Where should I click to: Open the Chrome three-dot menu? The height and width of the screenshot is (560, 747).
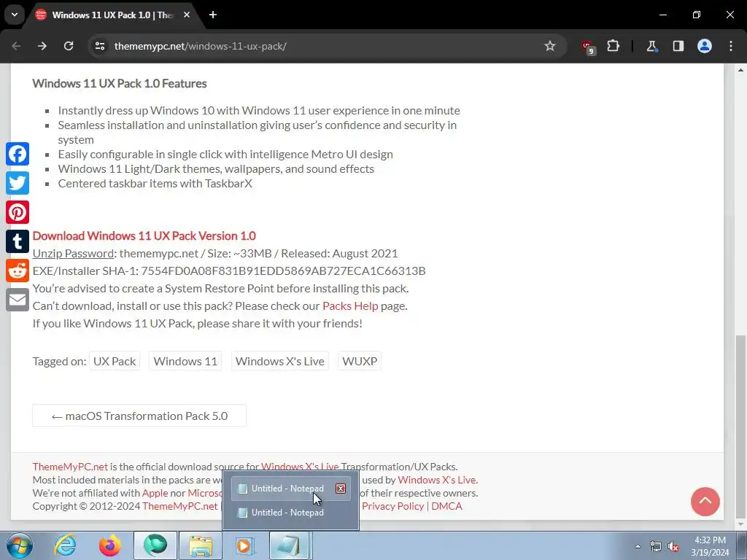coord(731,46)
